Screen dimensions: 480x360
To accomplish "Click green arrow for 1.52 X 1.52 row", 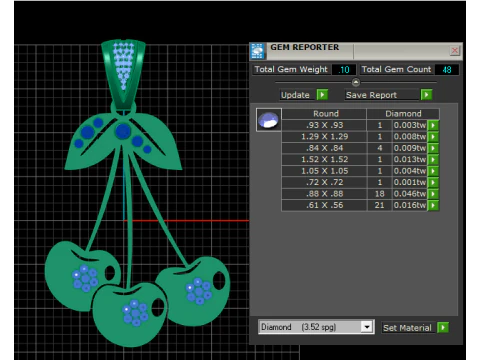I will 433,160.
